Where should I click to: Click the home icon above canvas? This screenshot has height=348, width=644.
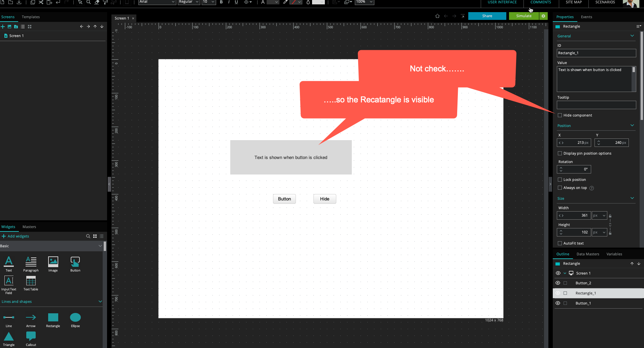pyautogui.click(x=437, y=16)
